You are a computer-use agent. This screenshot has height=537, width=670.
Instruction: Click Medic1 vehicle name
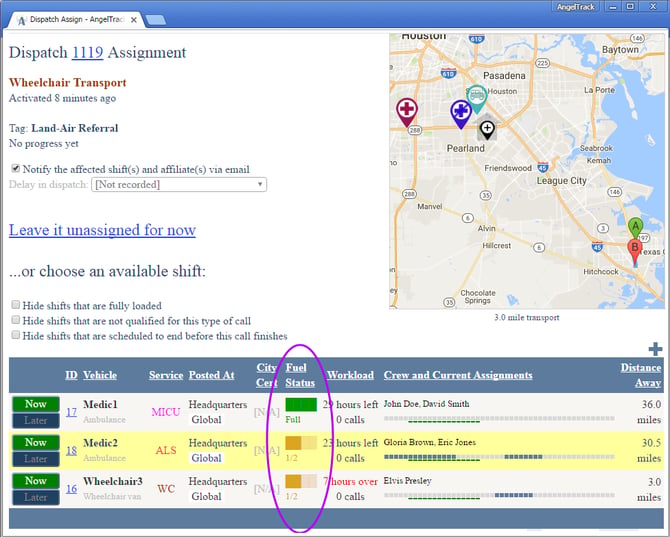coord(100,404)
